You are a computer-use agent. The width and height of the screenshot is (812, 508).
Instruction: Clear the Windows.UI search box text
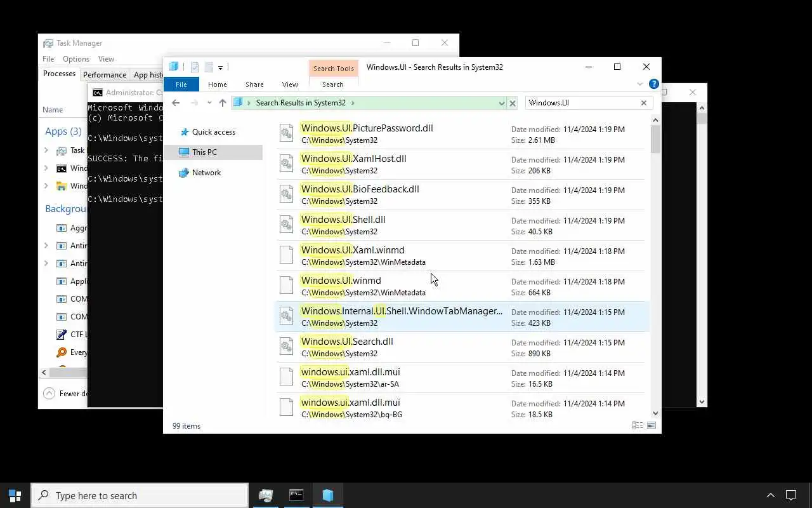pyautogui.click(x=644, y=103)
